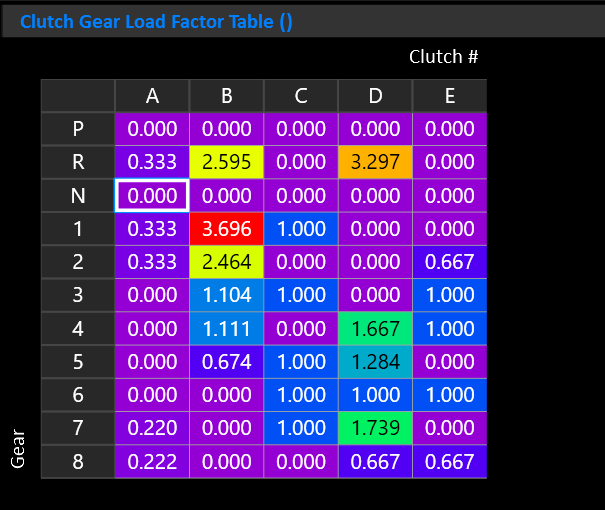Click gear 8 column E cell 0.667
Viewport: 605px width, 510px height.
pyautogui.click(x=450, y=462)
